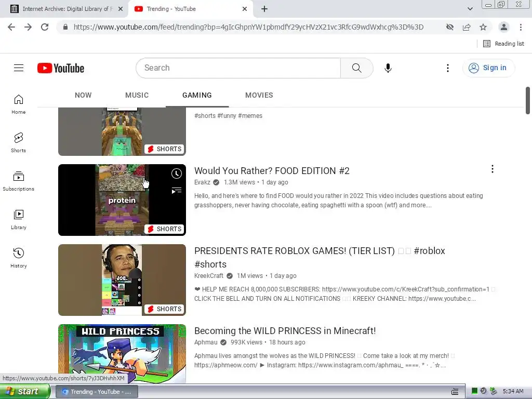Open the YouTube hamburger guide menu
532x399 pixels.
[x=19, y=68]
